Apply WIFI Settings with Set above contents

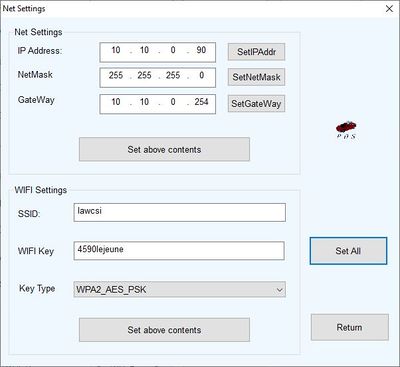[164, 330]
